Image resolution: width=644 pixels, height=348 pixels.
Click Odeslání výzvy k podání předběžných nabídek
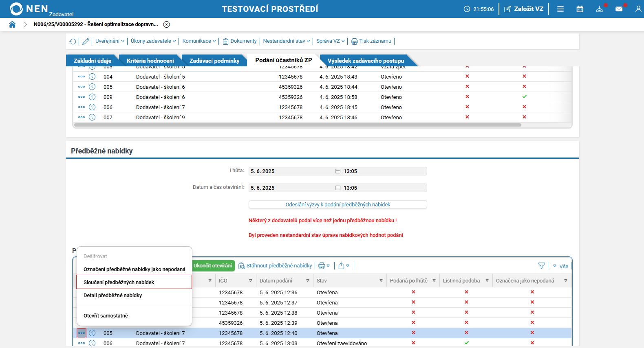coord(338,205)
